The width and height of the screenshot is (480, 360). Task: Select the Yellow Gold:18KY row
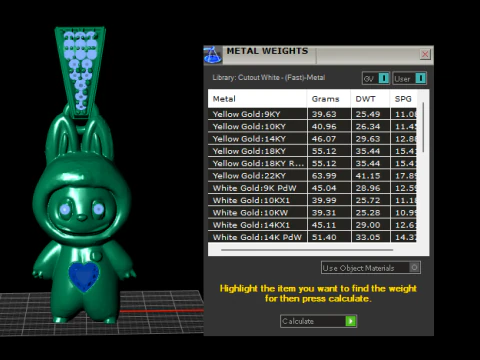tap(312, 151)
